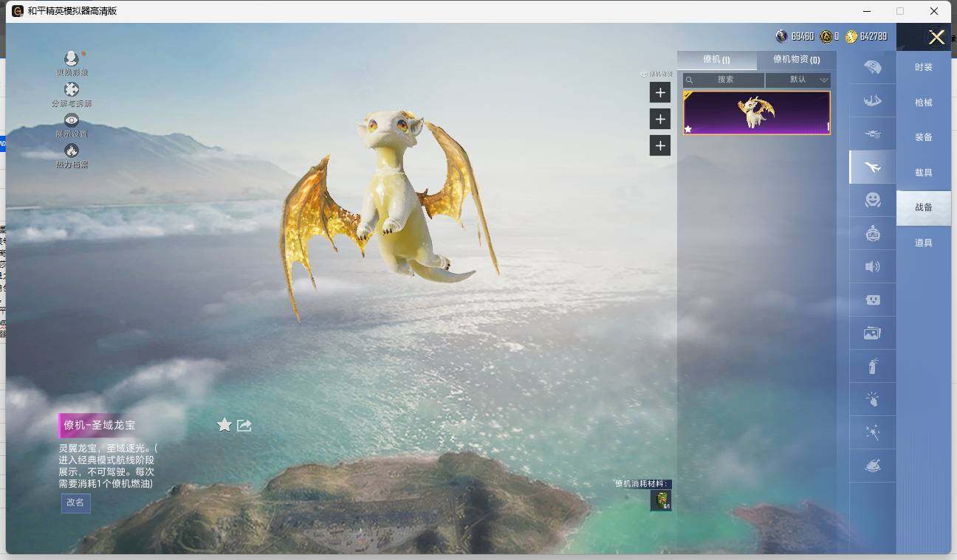Open the 道具 menu tab
The height and width of the screenshot is (560, 957).
click(924, 243)
